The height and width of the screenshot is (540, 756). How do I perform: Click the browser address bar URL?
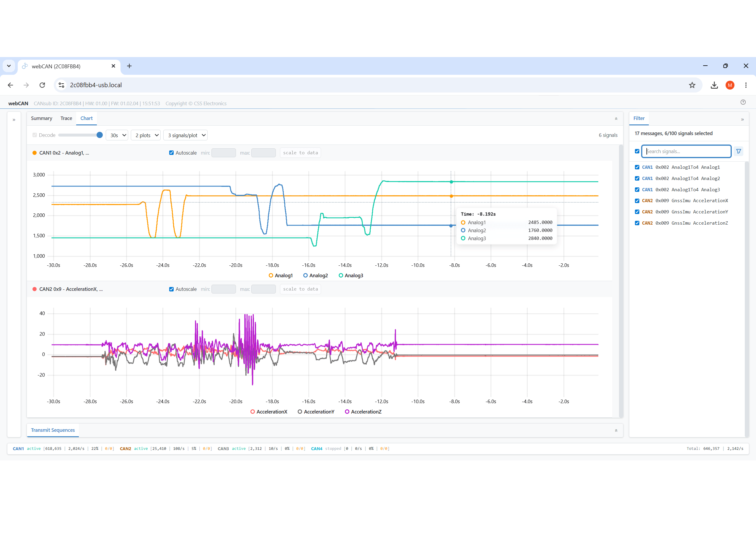[x=96, y=85]
